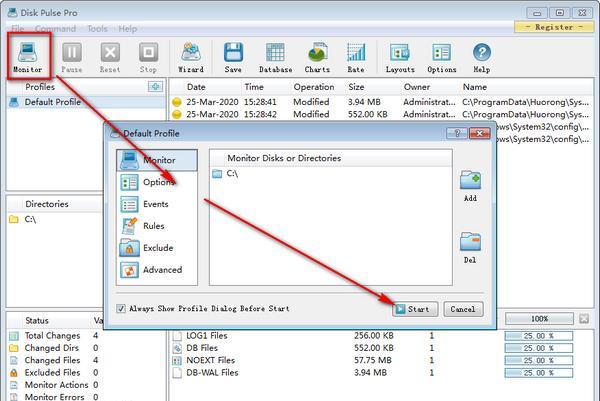Select Default Profile in Profiles list
Viewport: 600px width, 401px height.
pyautogui.click(x=86, y=102)
